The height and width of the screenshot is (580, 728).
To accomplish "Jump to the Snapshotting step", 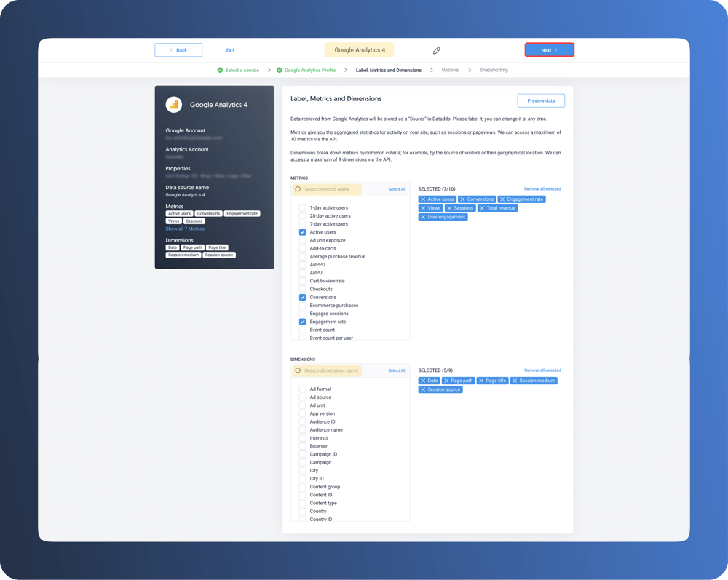I will pos(494,70).
